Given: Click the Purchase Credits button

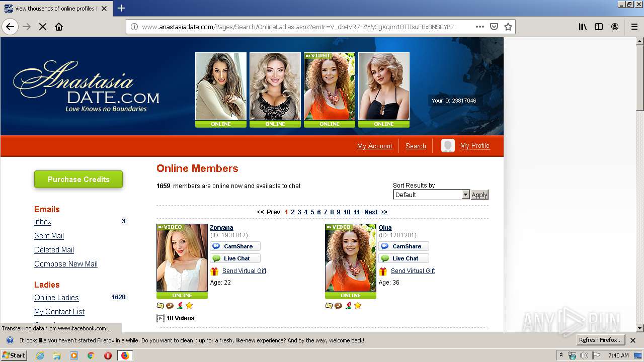Looking at the screenshot, I should (x=78, y=179).
